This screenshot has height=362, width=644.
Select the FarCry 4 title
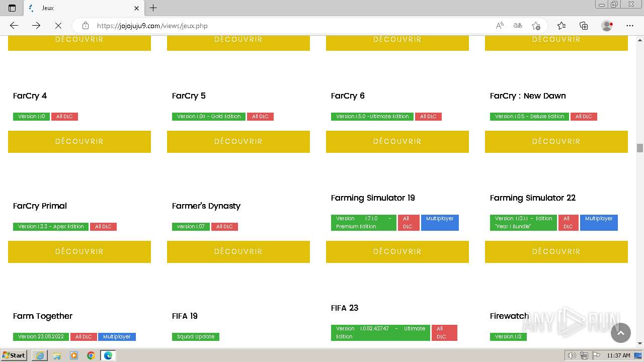tap(30, 96)
